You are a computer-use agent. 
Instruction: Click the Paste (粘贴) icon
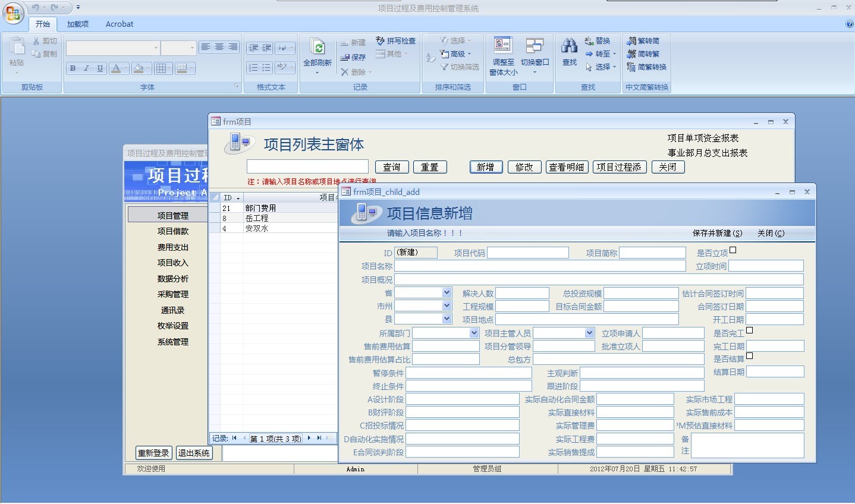click(17, 47)
